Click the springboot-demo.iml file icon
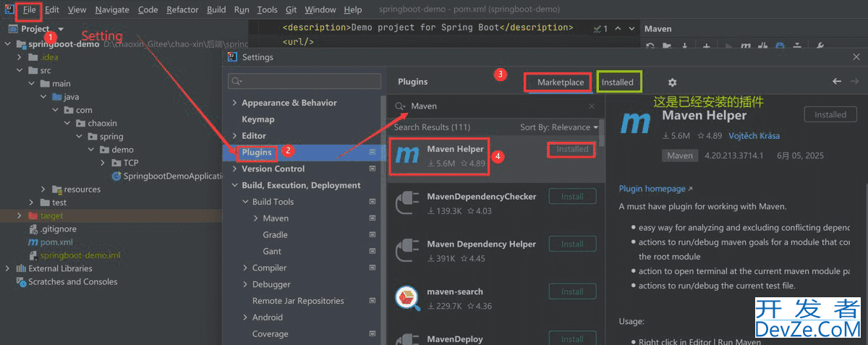Image resolution: width=868 pixels, height=345 pixels. pos(33,255)
